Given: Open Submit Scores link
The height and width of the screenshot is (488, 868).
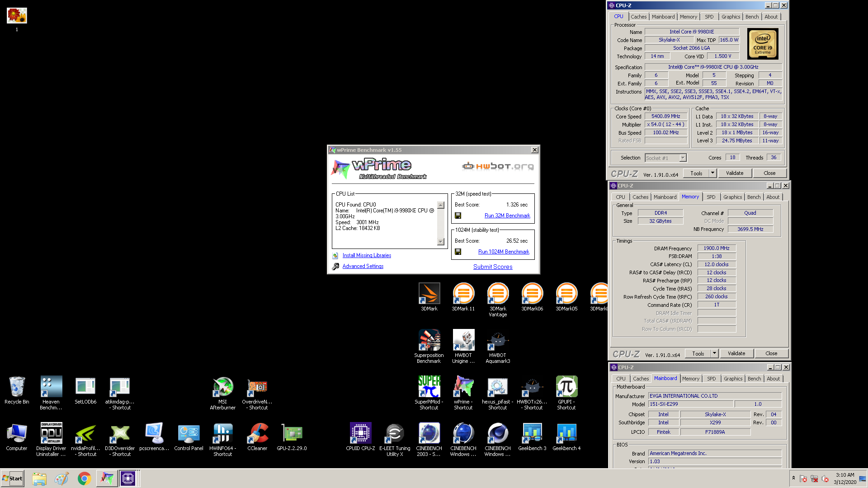Looking at the screenshot, I should coord(493,267).
